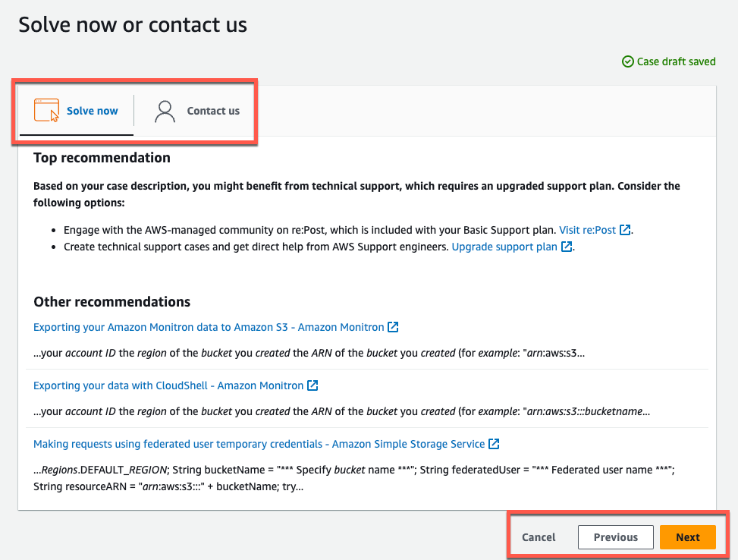Click the green check icon next to Case draft saved

[x=628, y=61]
